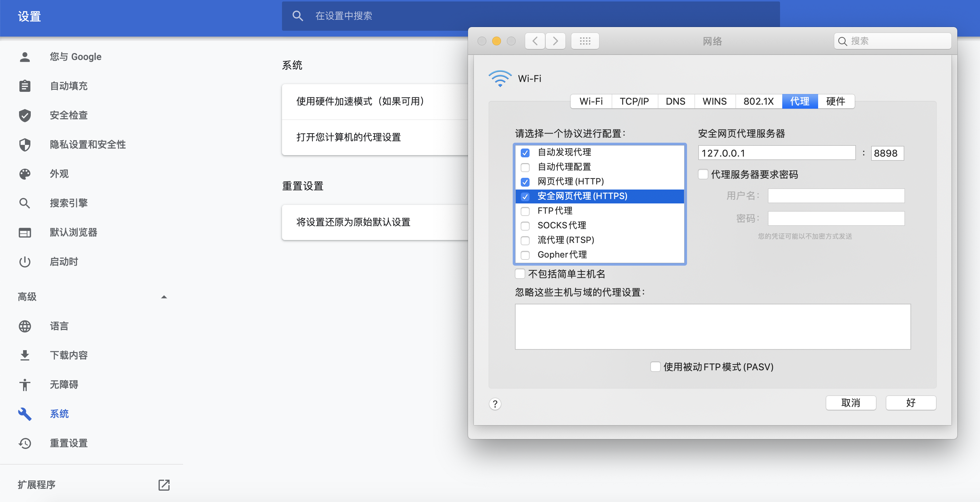980x502 pixels.
Task: Click the history icon for 重置设置
Action: [x=25, y=443]
